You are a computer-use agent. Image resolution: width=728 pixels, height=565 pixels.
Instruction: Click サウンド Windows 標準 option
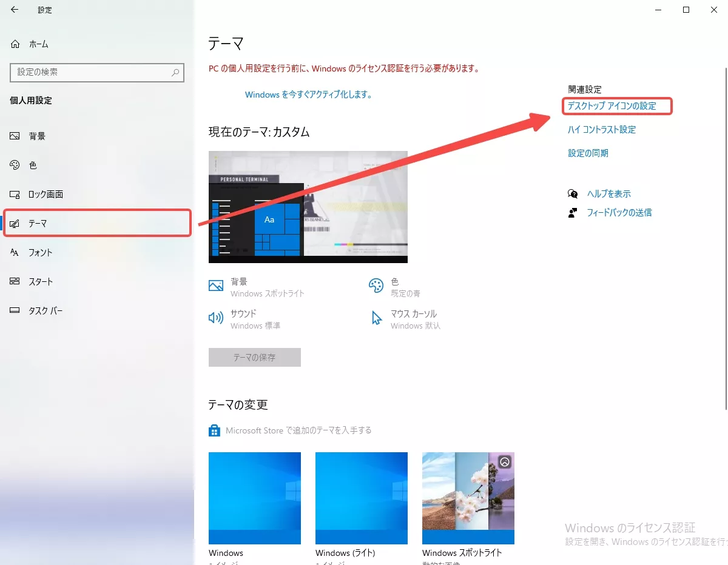(x=244, y=319)
